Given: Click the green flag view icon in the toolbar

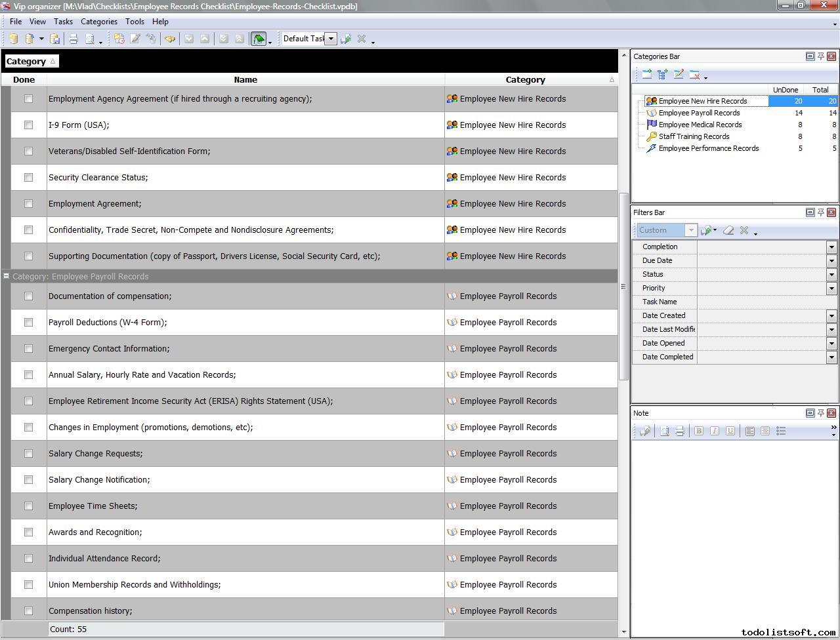Looking at the screenshot, I should (x=259, y=39).
